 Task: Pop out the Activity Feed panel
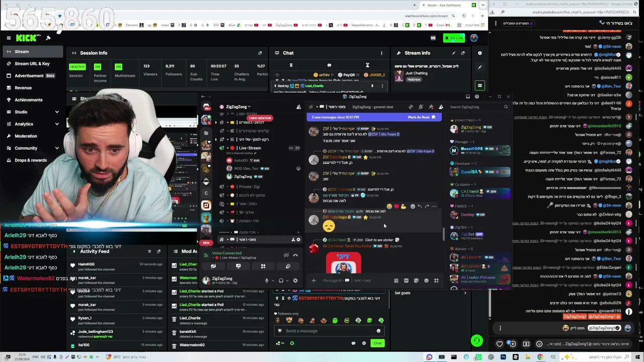[158, 251]
